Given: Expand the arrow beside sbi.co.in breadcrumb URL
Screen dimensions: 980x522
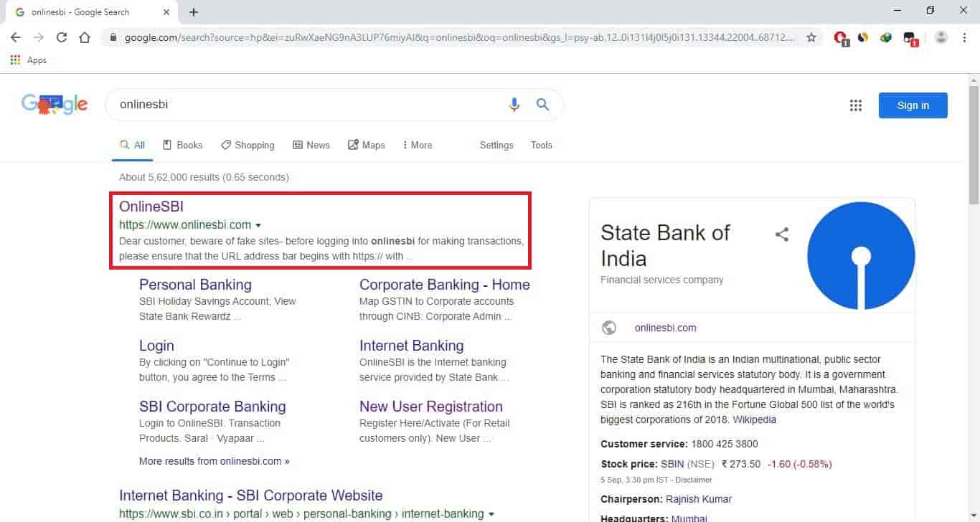Looking at the screenshot, I should coord(491,514).
